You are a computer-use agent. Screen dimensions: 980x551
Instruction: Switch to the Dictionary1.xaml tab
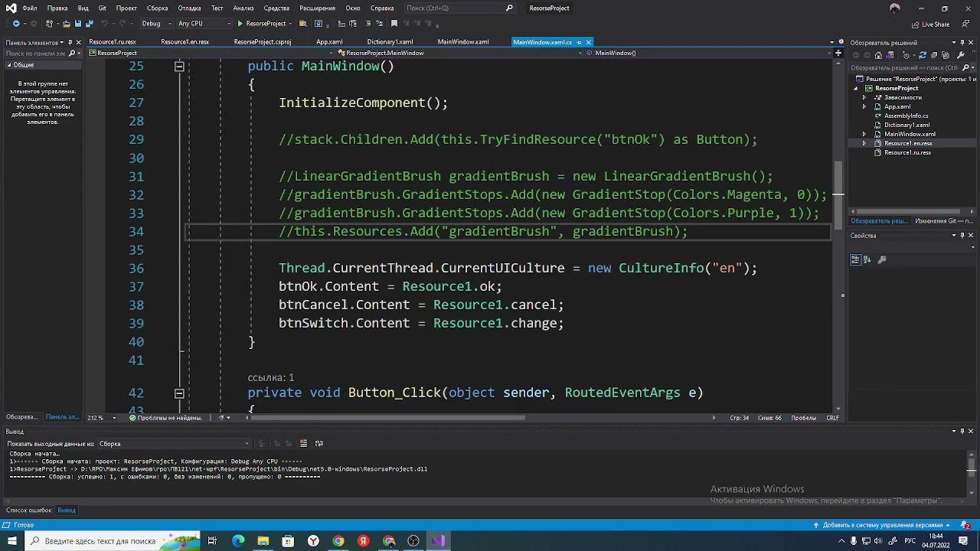click(390, 42)
